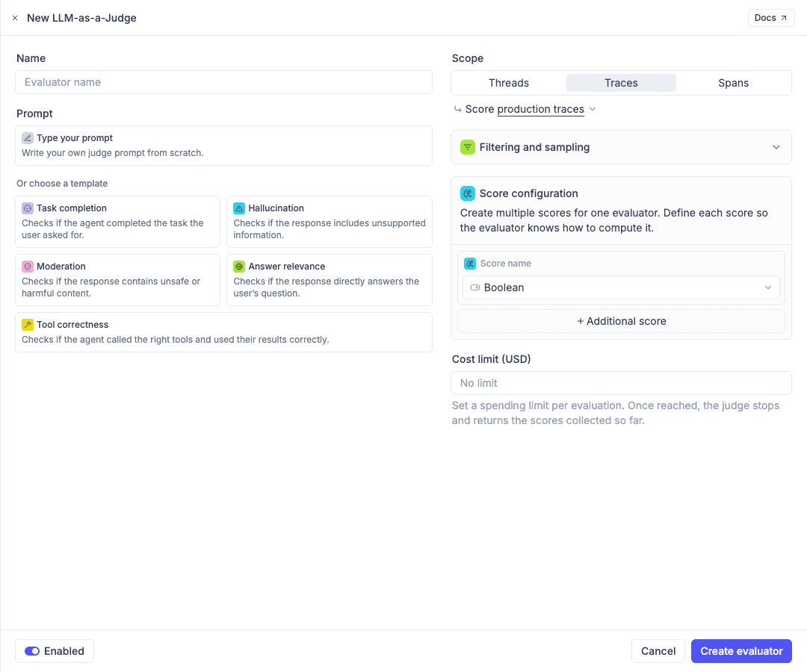Select the Task completion template
The height and width of the screenshot is (672, 807).
[x=118, y=222]
